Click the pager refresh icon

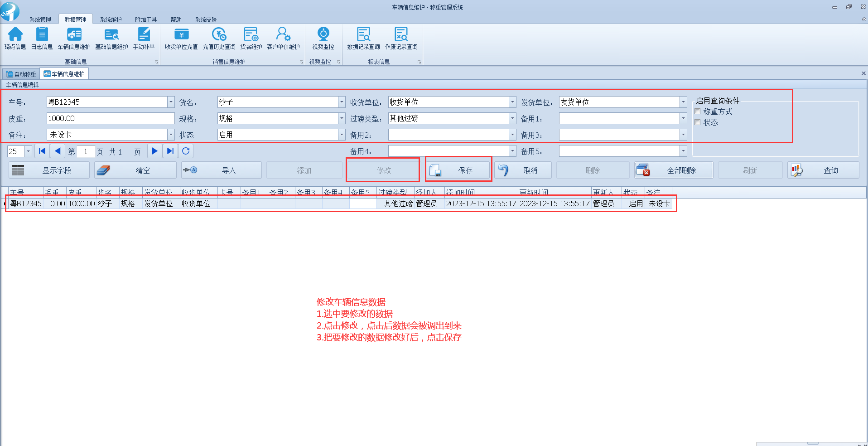pyautogui.click(x=186, y=151)
